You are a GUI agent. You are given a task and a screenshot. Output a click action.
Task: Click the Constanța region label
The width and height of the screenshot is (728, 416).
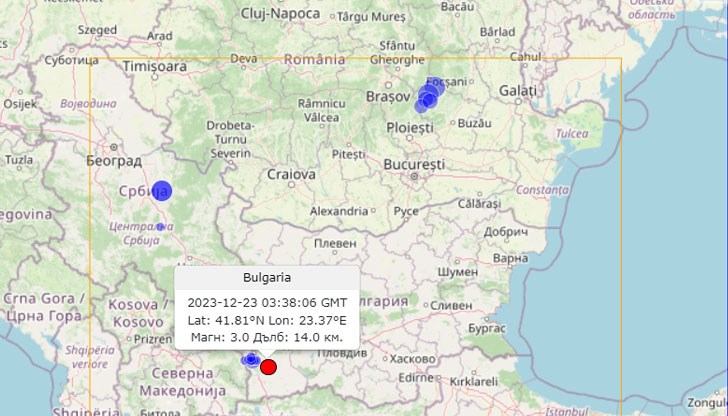coord(543,189)
